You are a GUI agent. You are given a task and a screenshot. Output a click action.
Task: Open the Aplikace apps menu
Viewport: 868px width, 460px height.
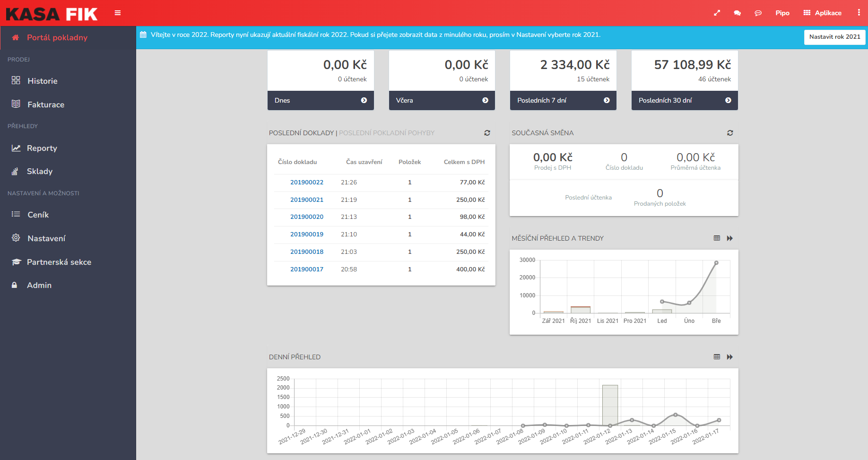(822, 13)
